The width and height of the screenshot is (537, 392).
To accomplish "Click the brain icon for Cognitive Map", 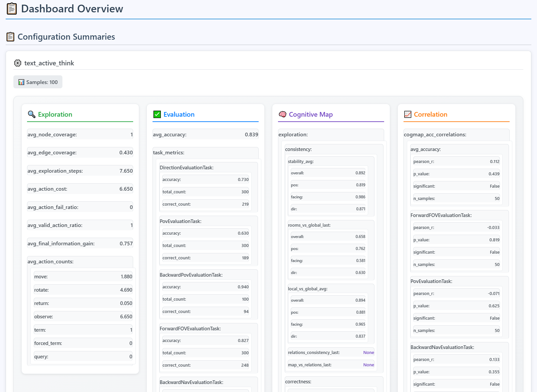I will click(x=282, y=114).
